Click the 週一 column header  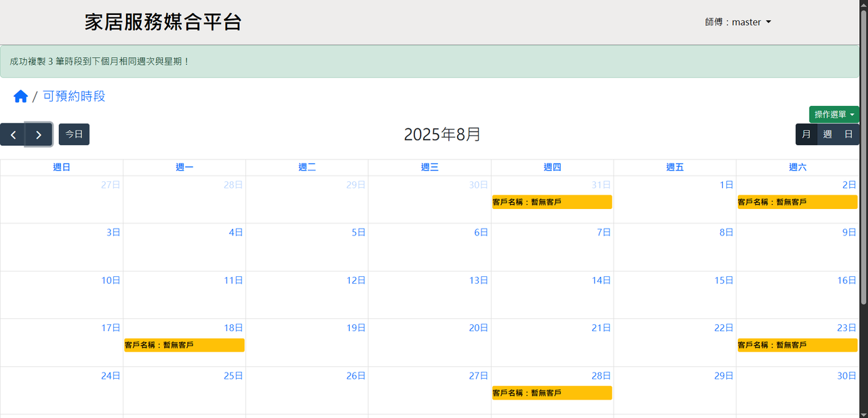[184, 168]
